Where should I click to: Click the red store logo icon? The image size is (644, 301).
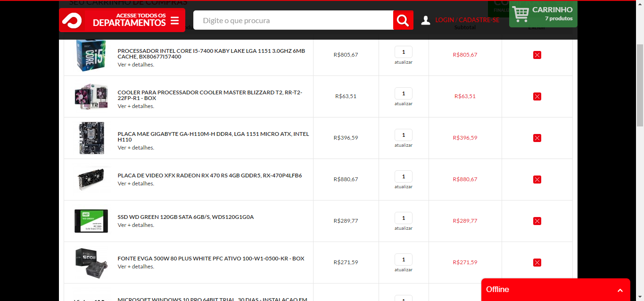coord(72,20)
